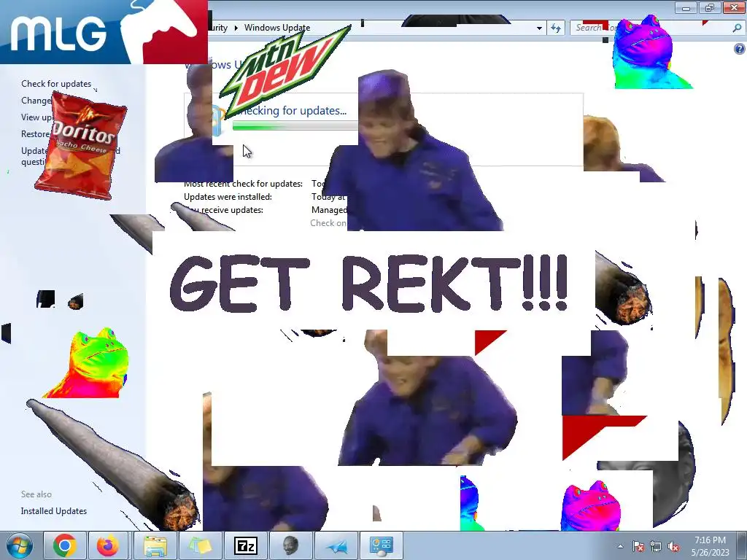Click the search magnifier icon
The width and height of the screenshot is (747, 560).
coord(737,28)
